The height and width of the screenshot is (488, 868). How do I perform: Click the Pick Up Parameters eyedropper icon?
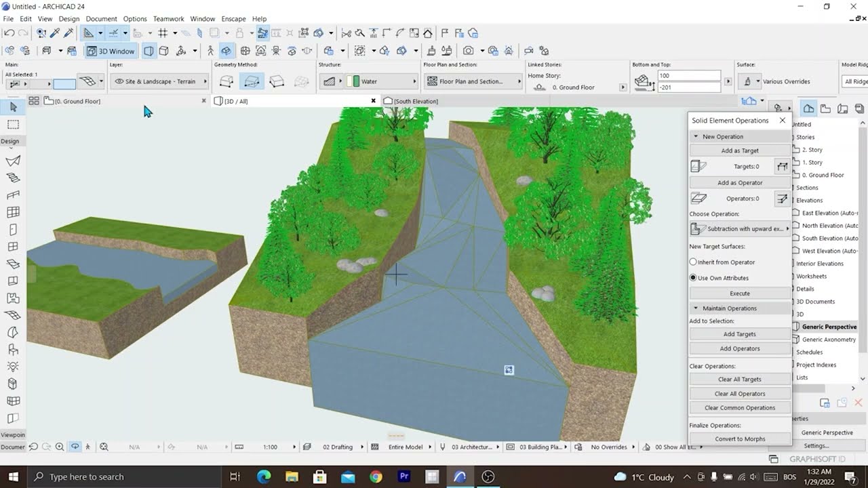coord(55,33)
